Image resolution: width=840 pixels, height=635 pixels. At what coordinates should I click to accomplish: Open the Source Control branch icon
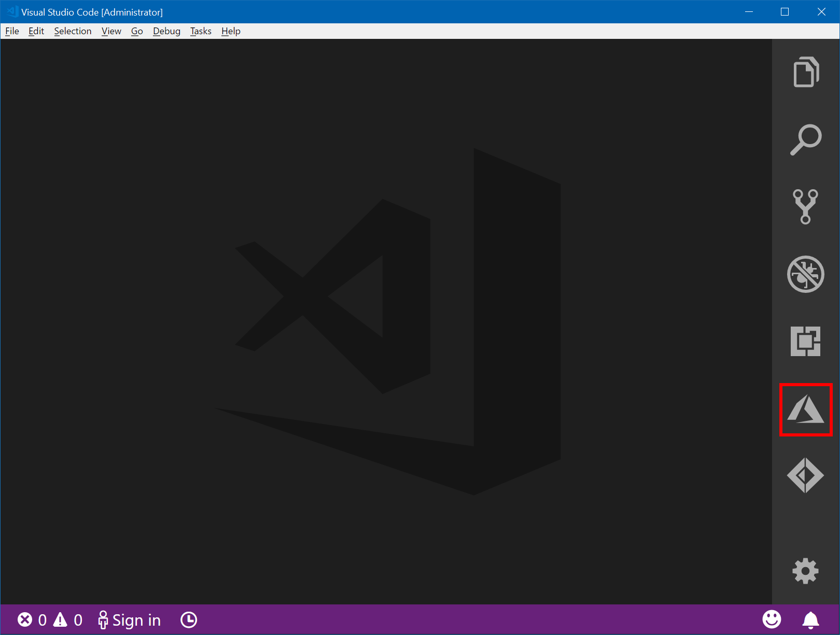point(805,207)
